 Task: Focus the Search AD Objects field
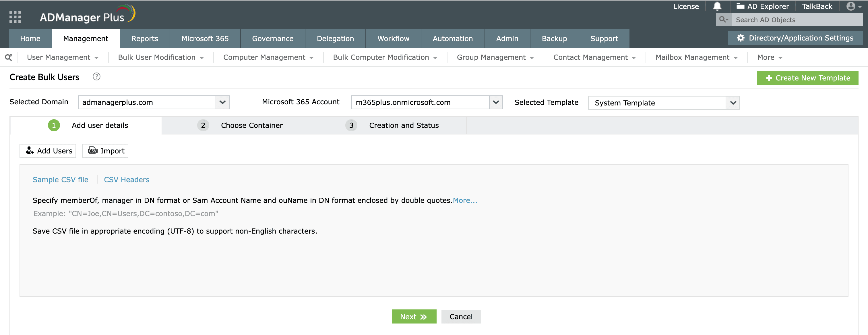pyautogui.click(x=797, y=20)
